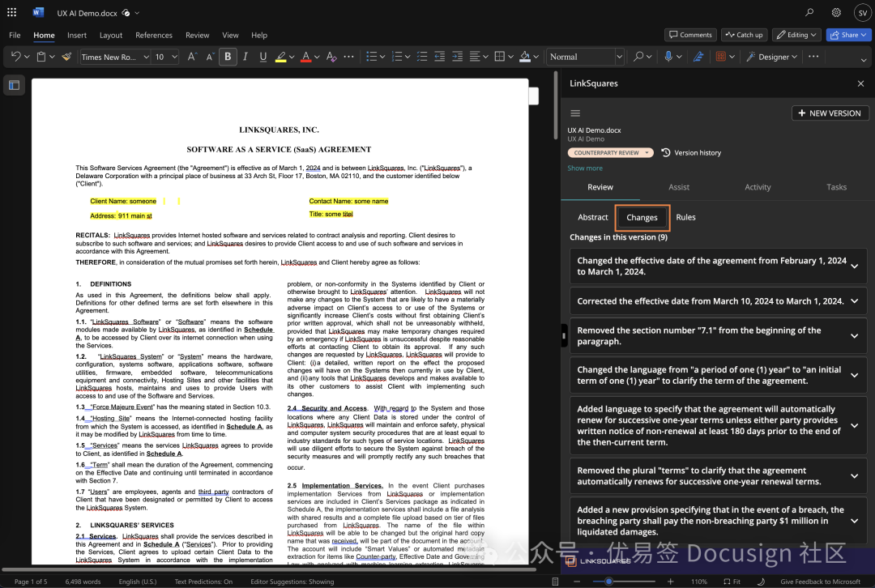The height and width of the screenshot is (588, 875).
Task: Increase font size with grow icon
Action: 191,57
